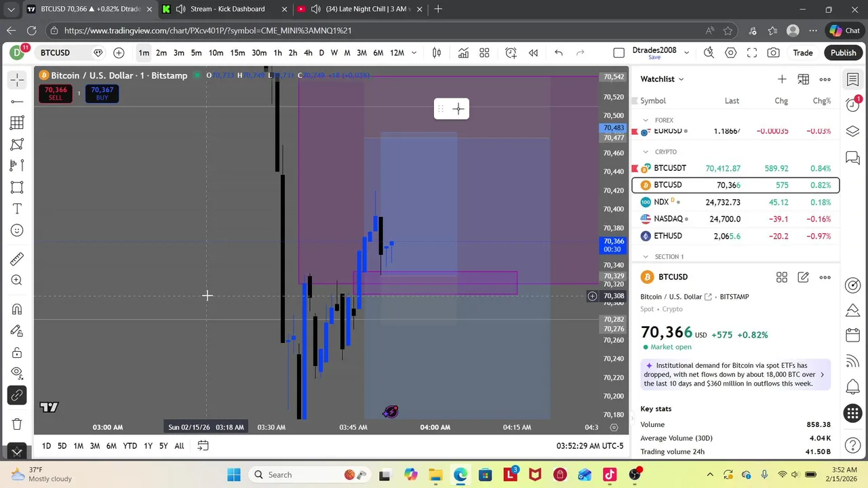Select the NDX watchlist row

coord(736,202)
